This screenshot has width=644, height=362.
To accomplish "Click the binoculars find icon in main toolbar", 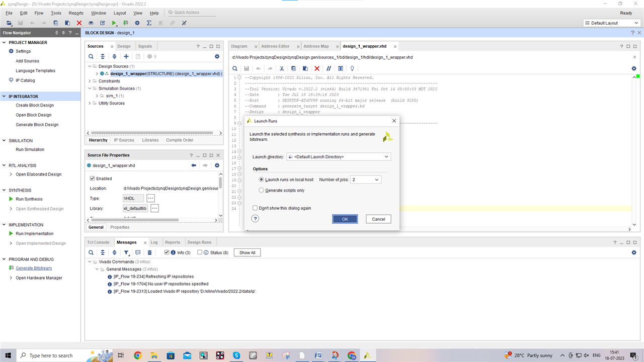I will pyautogui.click(x=91, y=23).
